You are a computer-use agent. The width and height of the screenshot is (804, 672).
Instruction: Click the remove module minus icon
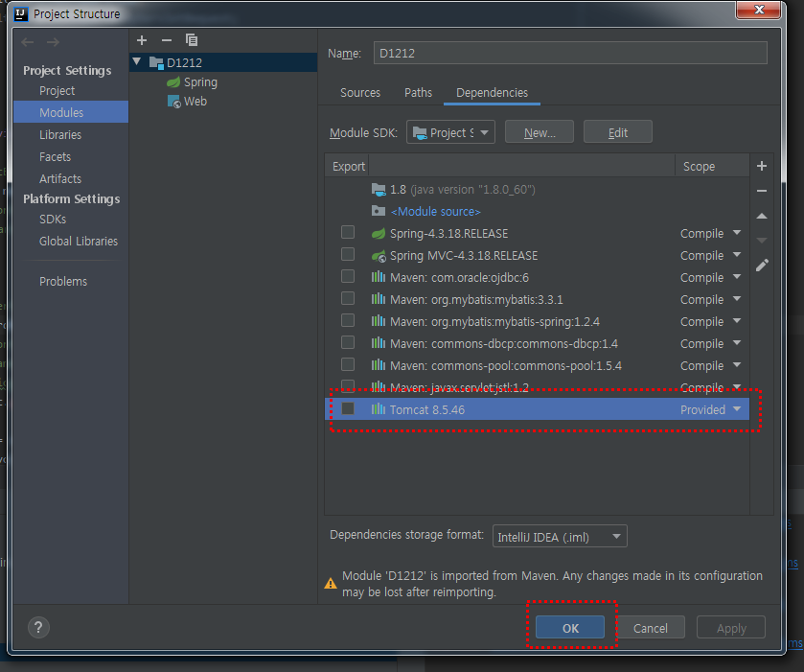[167, 40]
